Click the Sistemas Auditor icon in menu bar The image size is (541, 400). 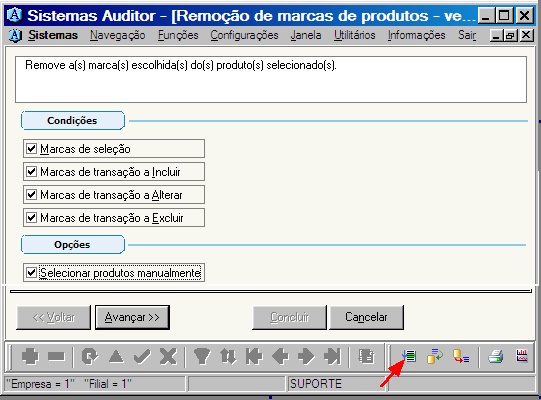pyautogui.click(x=15, y=35)
